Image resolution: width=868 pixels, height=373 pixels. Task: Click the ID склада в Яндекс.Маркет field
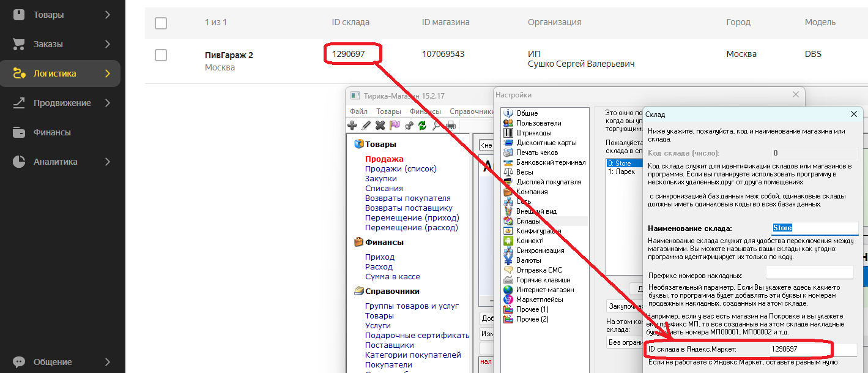814,349
